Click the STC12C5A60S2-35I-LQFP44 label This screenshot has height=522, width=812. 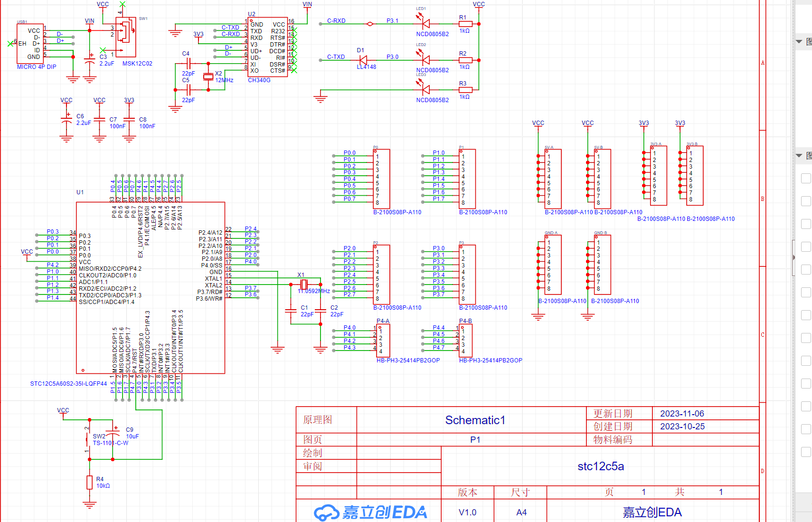(68, 384)
